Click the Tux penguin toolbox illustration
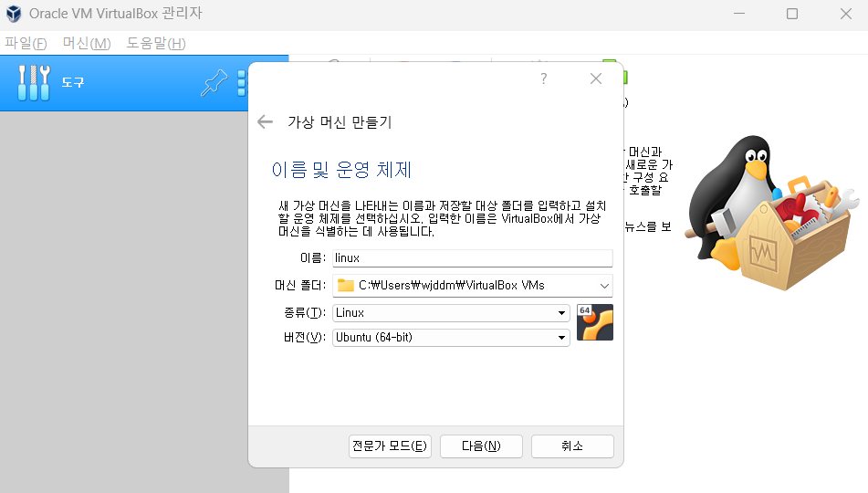 [770, 213]
